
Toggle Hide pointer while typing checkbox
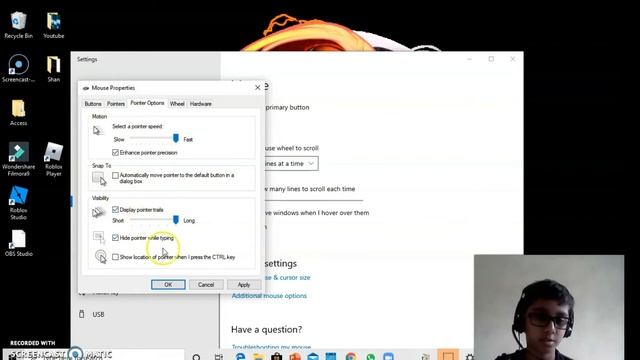(116, 238)
